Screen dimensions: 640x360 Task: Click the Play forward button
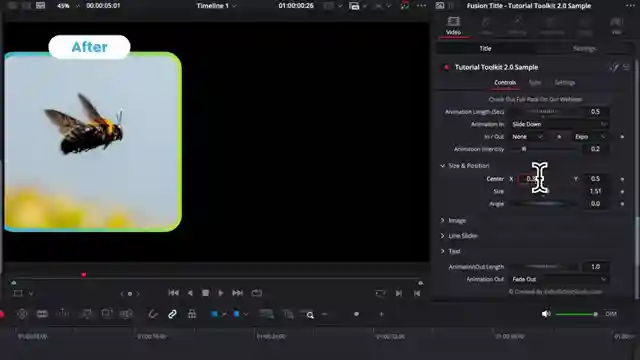click(x=220, y=293)
